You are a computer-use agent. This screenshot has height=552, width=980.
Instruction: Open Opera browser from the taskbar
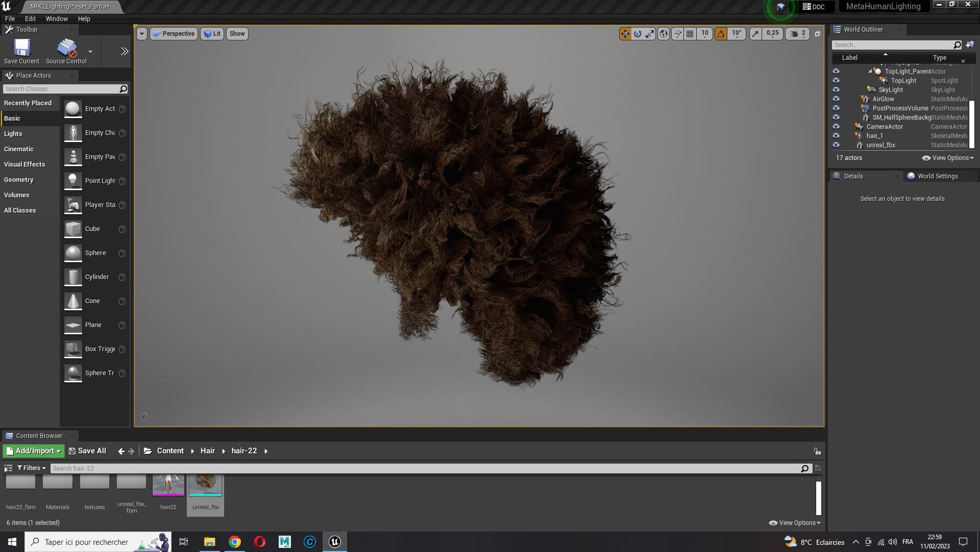[260, 542]
